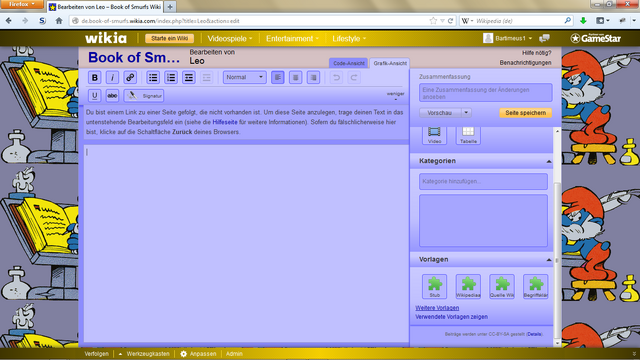Viewport: 640px width, 360px height.
Task: Save the page with Seite speichern
Action: point(525,113)
